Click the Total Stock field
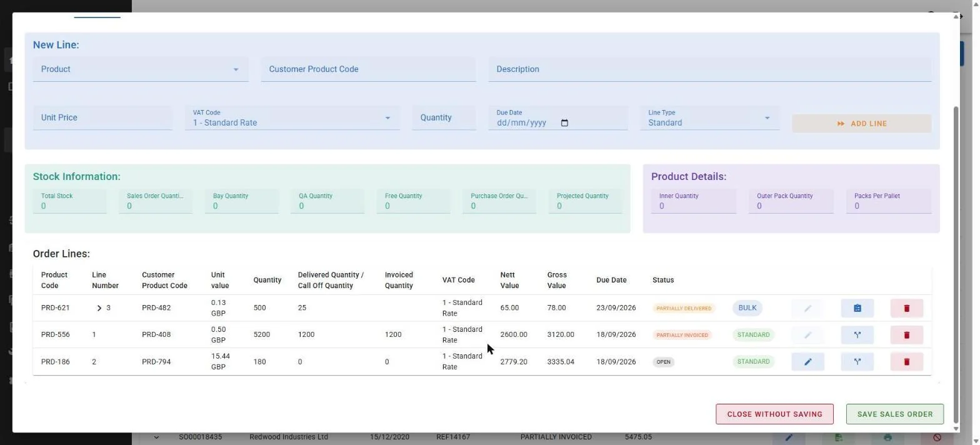The width and height of the screenshot is (980, 445). coord(69,202)
